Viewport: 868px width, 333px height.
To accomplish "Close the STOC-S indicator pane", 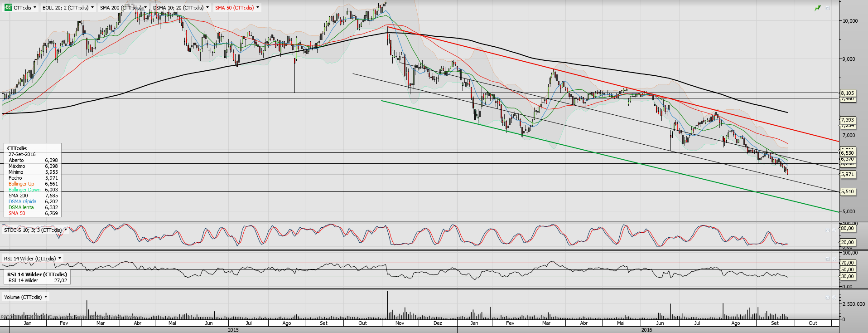I will 834,230.
